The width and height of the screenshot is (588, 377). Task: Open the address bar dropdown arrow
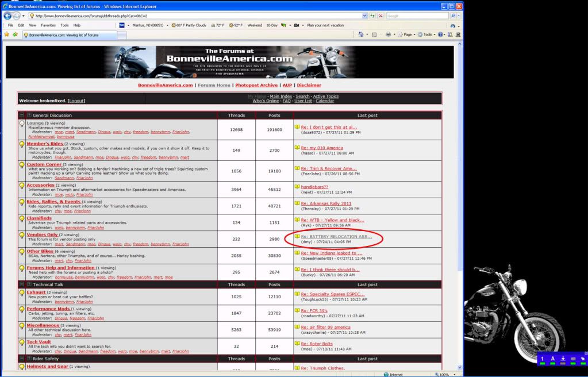coord(366,16)
